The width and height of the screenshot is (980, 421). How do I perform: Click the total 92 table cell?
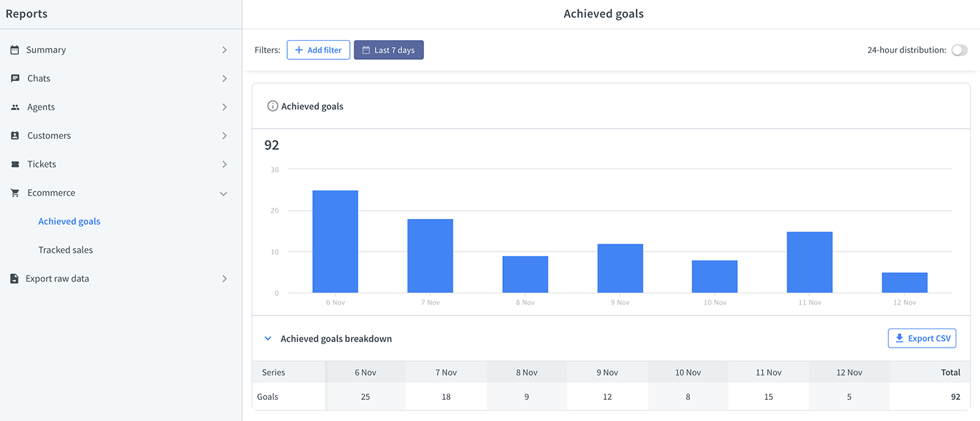930,397
